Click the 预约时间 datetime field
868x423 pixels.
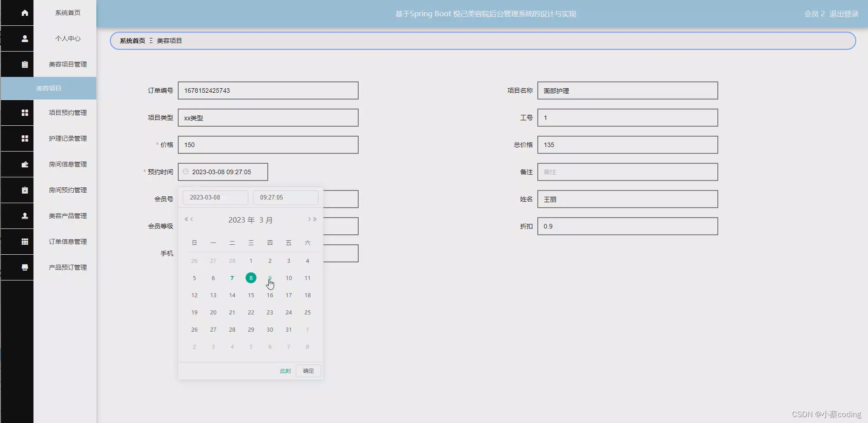pyautogui.click(x=223, y=172)
